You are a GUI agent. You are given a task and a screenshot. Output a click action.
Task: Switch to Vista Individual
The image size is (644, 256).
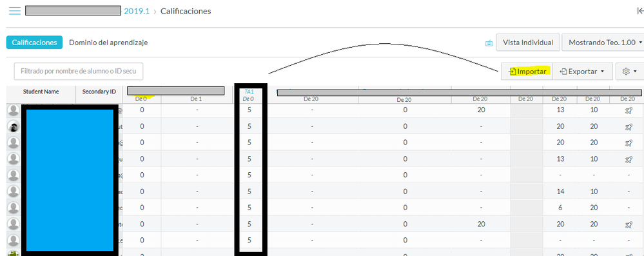(x=528, y=43)
